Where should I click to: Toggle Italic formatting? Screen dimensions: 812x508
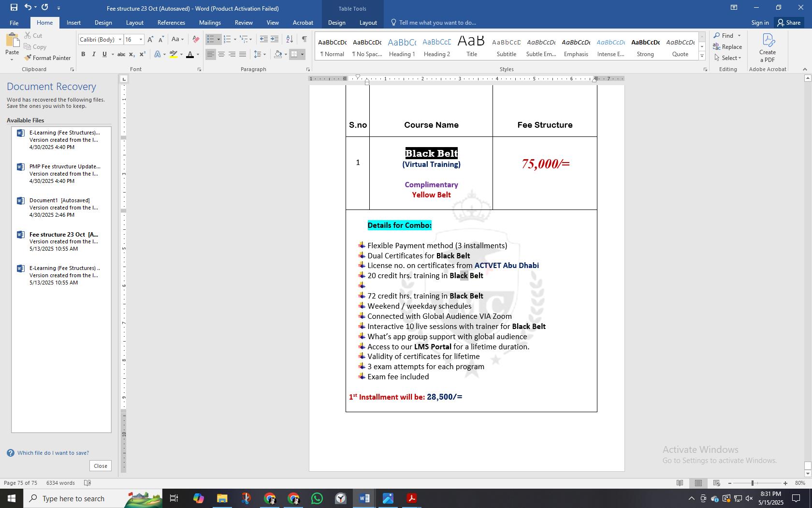pyautogui.click(x=94, y=54)
